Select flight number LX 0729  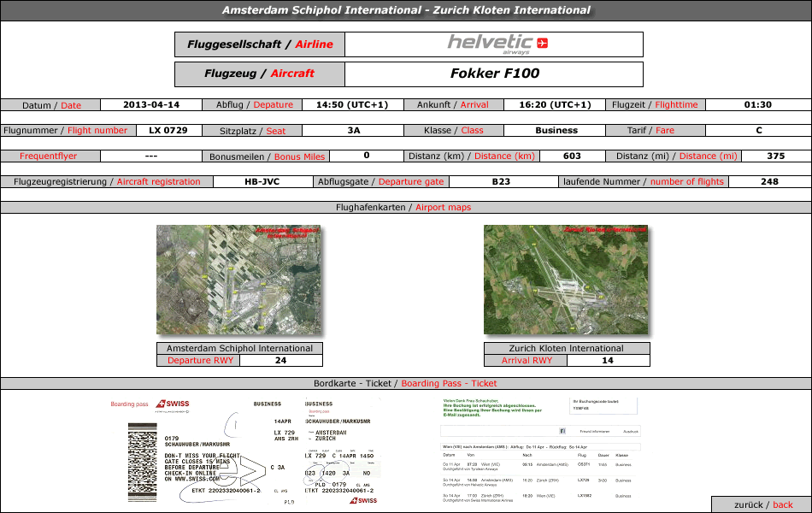coord(168,131)
